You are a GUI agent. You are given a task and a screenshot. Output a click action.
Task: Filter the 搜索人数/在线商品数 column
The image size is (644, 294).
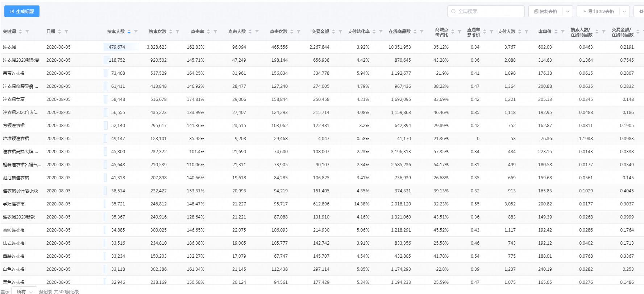[x=604, y=32]
